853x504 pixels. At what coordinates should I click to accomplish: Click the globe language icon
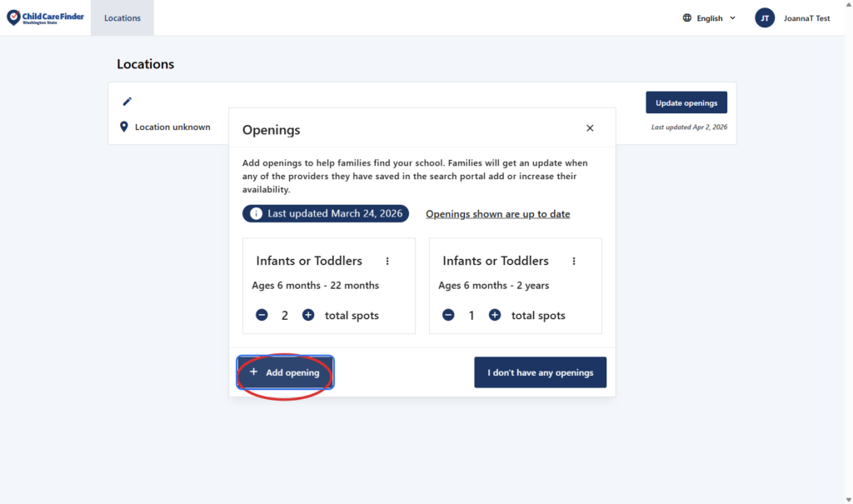(687, 18)
